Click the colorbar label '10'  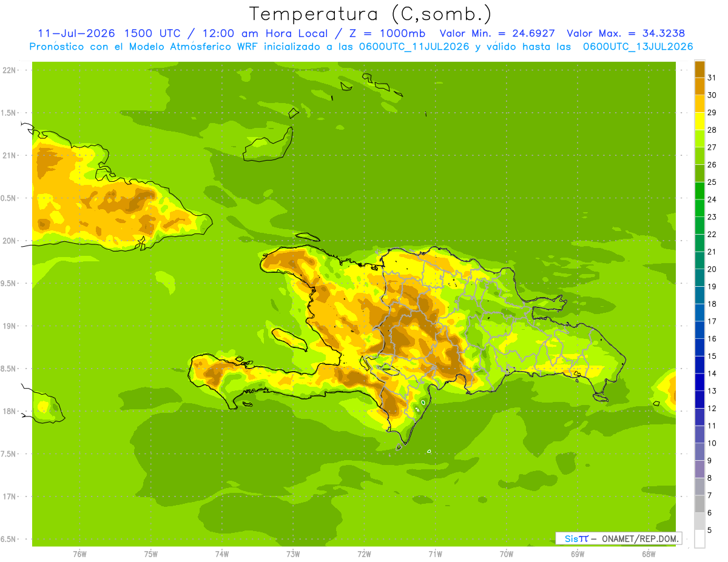pos(712,443)
